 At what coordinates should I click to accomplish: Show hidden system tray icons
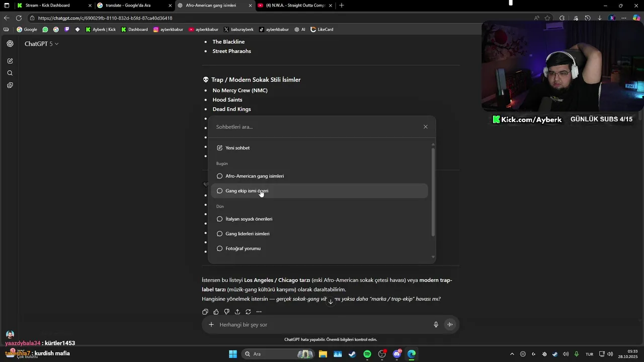(x=512, y=354)
